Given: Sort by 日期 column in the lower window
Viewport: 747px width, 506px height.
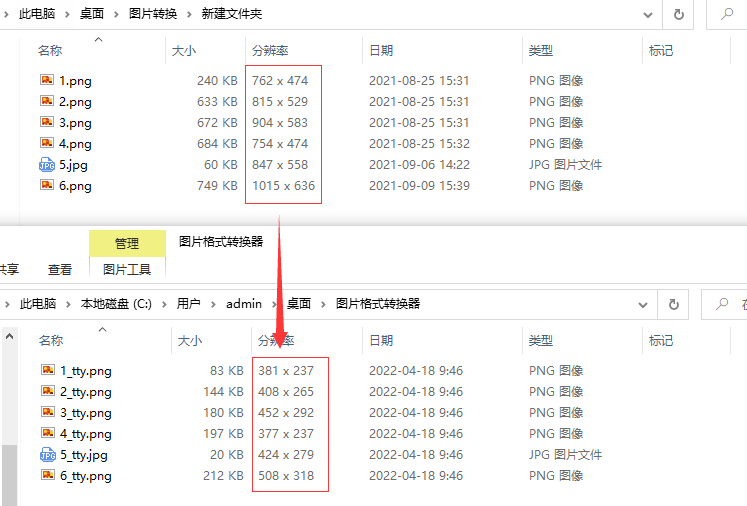Looking at the screenshot, I should pos(381,340).
